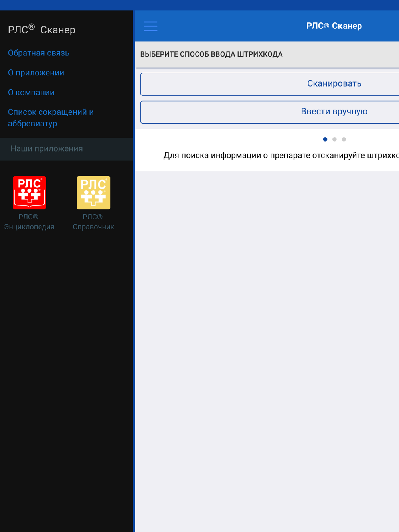Open the РЛС Энциклопедия app icon
This screenshot has height=532, width=399.
(30, 193)
